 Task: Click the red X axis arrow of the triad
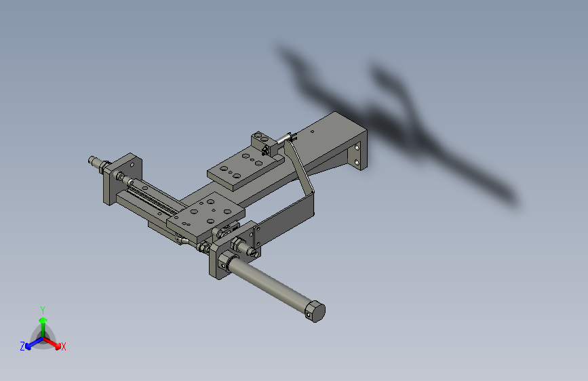(53, 343)
